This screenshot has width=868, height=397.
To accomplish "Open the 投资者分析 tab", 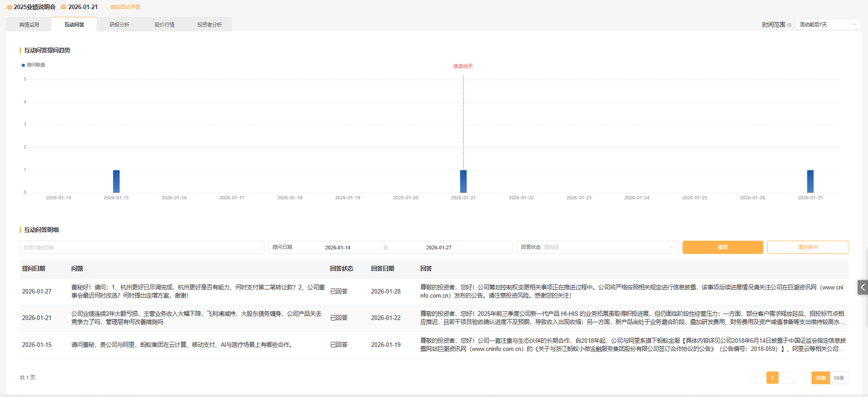I will coord(210,25).
